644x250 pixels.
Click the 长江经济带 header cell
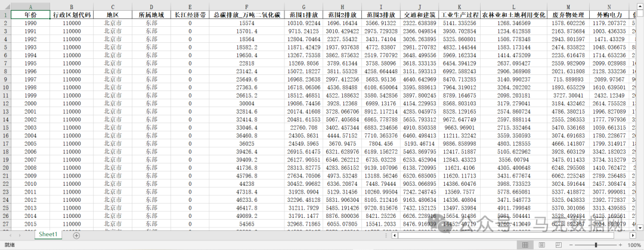190,15
